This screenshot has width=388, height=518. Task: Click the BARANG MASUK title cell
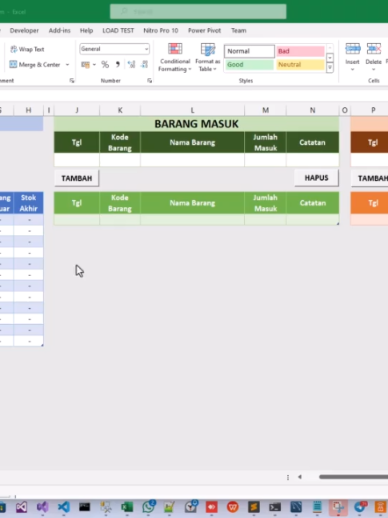coord(196,124)
